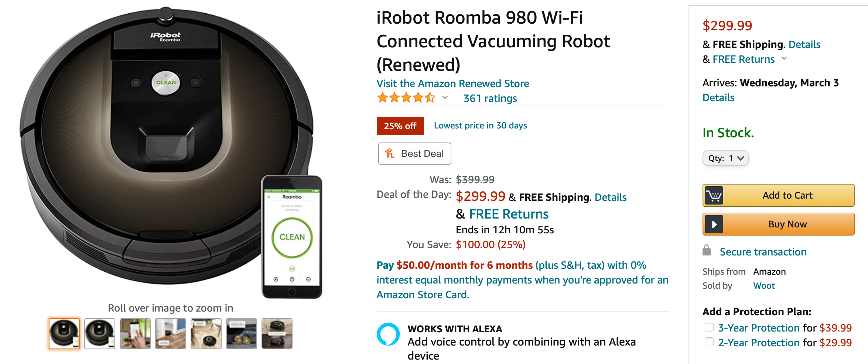Visit the Amazon Renewed Store
Viewport: 868px width, 364px height.
coord(452,83)
